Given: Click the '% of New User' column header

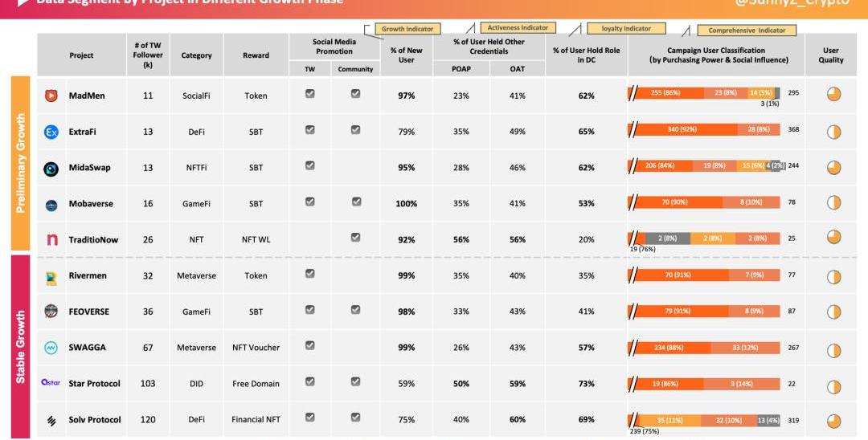Looking at the screenshot, I should [407, 55].
